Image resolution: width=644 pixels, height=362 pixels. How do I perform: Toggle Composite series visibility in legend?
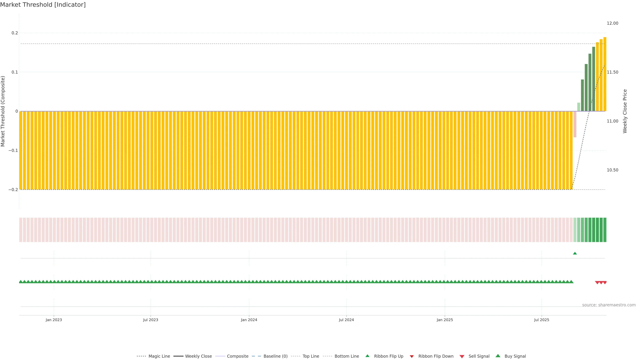click(237, 356)
